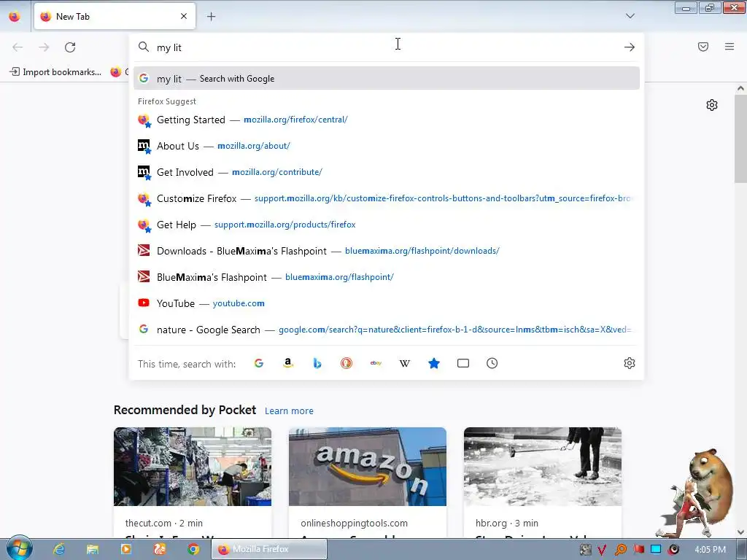This screenshot has width=747, height=560.
Task: Search this time with Bing
Action: point(317,363)
